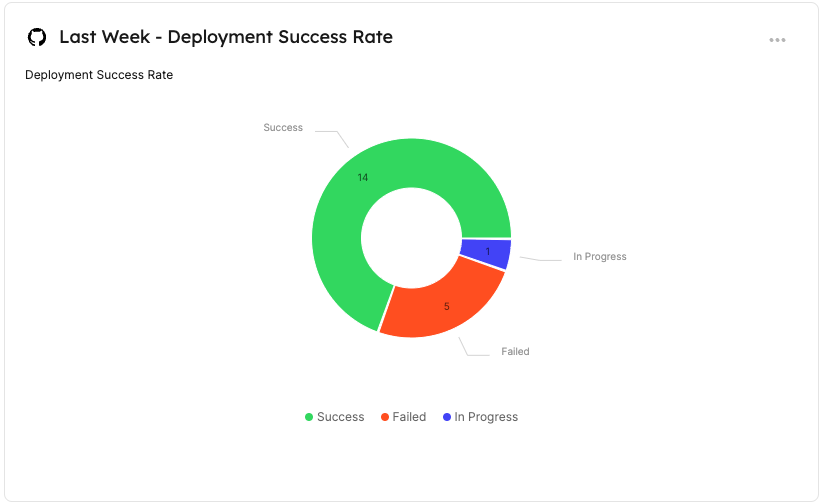
Task: Click the GitHub logo icon
Action: (x=37, y=37)
